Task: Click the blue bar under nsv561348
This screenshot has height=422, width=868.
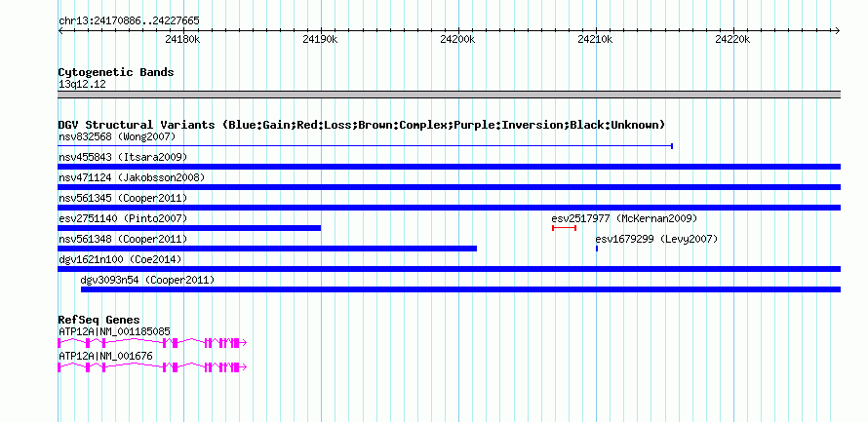Action: [x=267, y=249]
